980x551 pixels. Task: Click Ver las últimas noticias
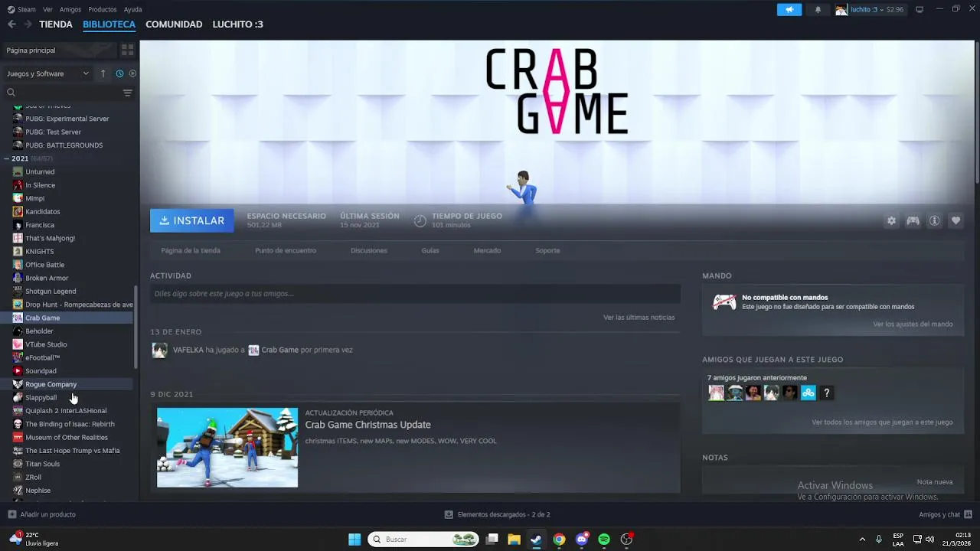639,318
